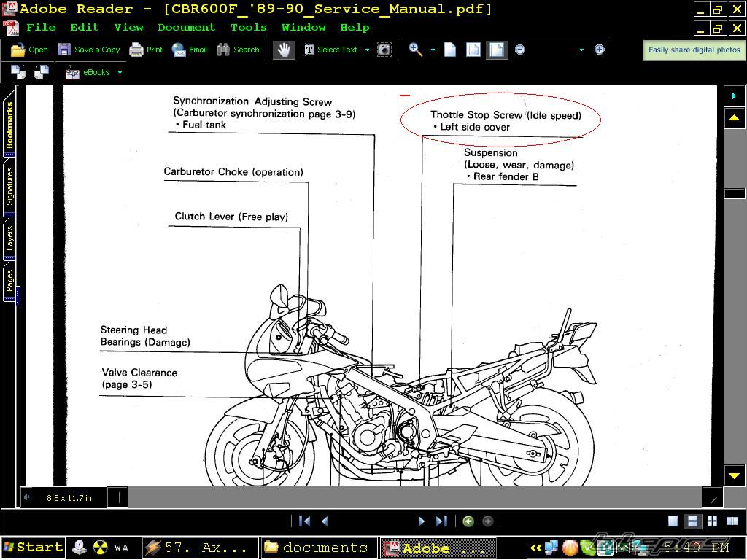747x560 pixels.
Task: Click the Thottle Stop Screw (Idle speed) label
Action: click(x=506, y=115)
